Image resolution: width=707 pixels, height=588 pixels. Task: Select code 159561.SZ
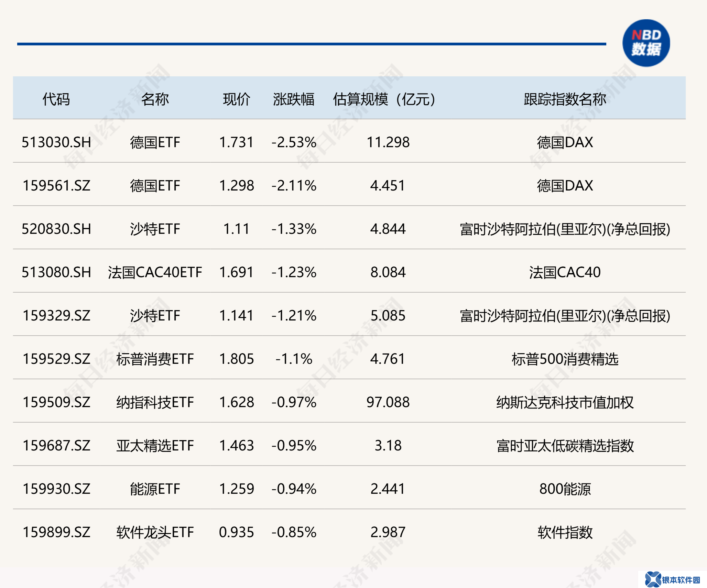pyautogui.click(x=56, y=186)
